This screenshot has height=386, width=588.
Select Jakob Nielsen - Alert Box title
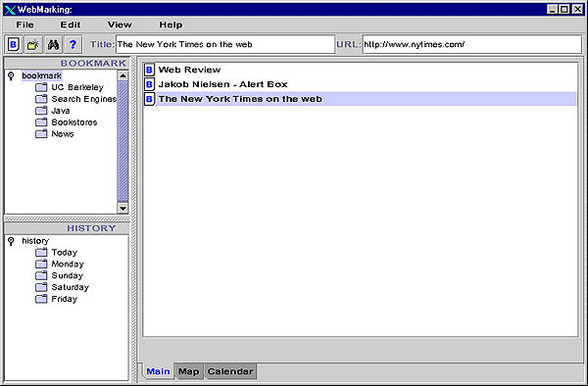click(222, 84)
